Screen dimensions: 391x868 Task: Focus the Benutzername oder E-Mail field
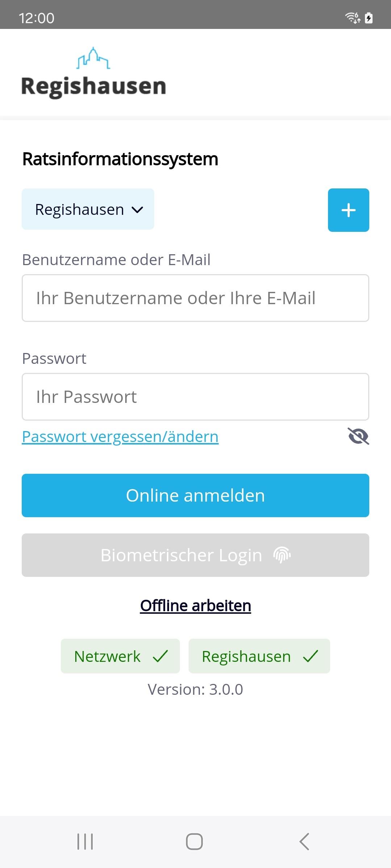(x=195, y=298)
